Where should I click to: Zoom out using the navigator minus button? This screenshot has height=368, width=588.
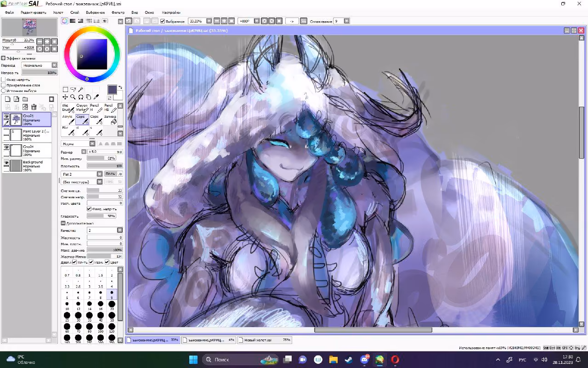[40, 41]
